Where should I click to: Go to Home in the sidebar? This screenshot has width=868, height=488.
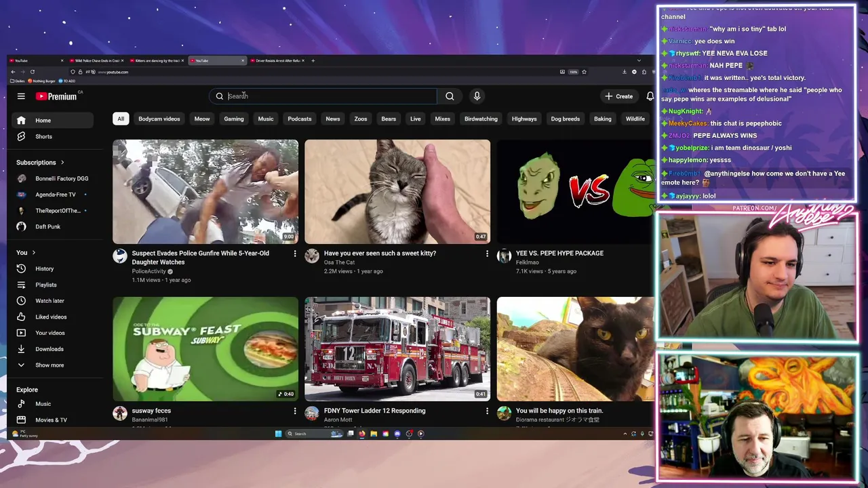click(x=52, y=121)
